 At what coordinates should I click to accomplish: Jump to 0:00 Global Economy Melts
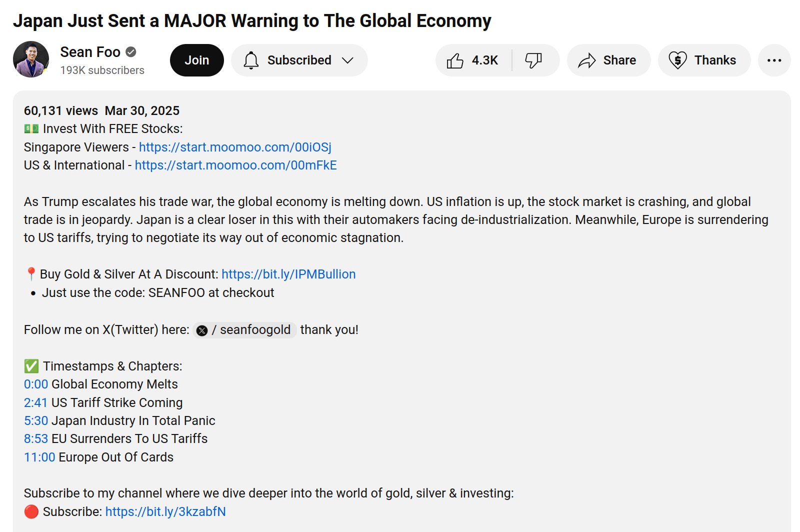tap(36, 384)
